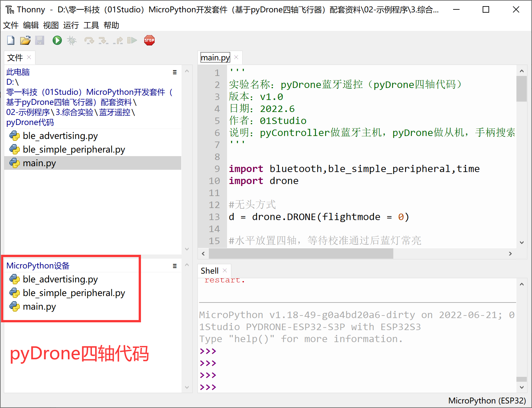Screen dimensions: 532x408
Task: Stop or restart the backend with the STOP icon
Action: [149, 40]
